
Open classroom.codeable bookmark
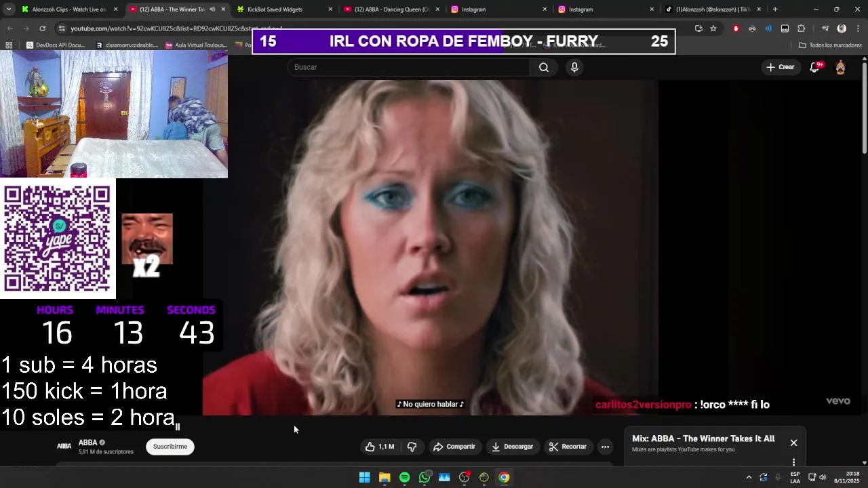pyautogui.click(x=127, y=45)
